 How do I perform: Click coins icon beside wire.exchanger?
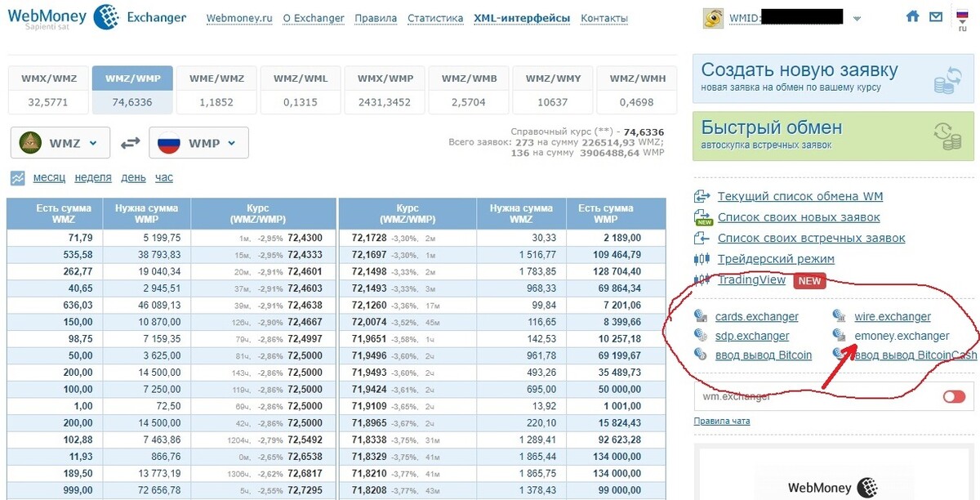click(840, 315)
